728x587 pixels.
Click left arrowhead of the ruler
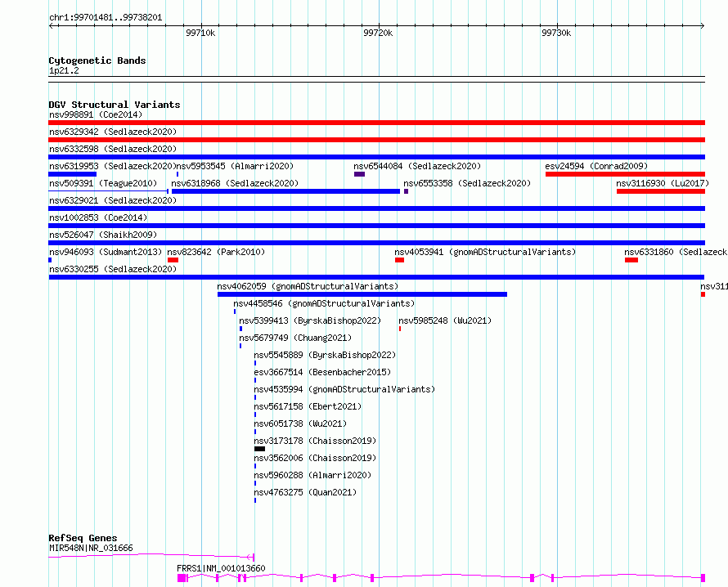click(x=51, y=25)
